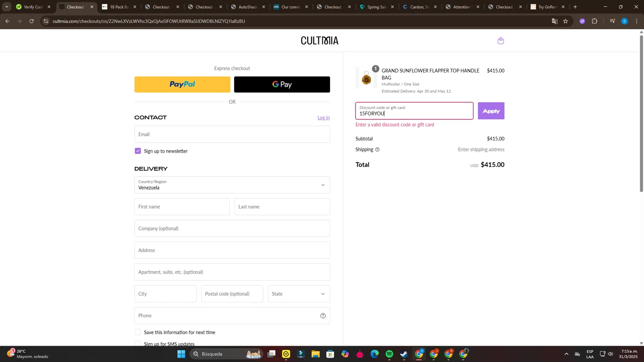Bookmark this page with the star icon

pos(565,21)
